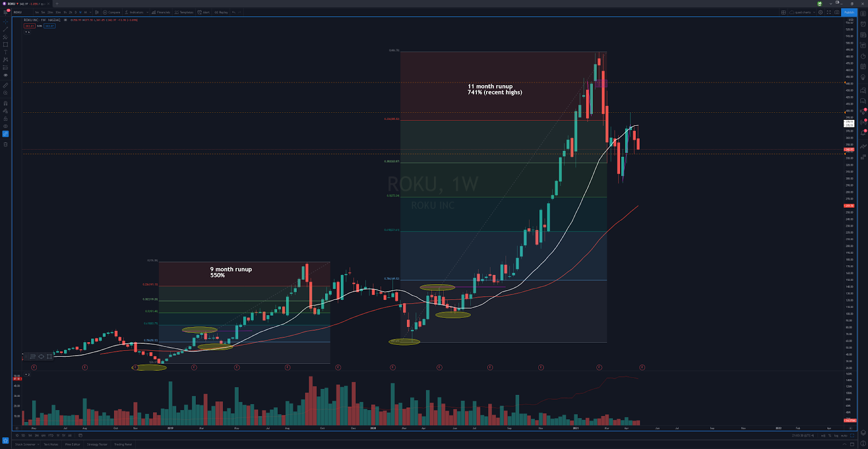Switch to the 30m timeframe
868x449 pixels.
pyautogui.click(x=58, y=12)
